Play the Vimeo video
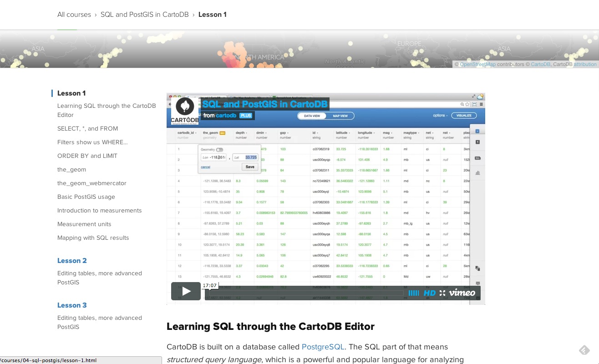This screenshot has width=599, height=364. point(186,291)
